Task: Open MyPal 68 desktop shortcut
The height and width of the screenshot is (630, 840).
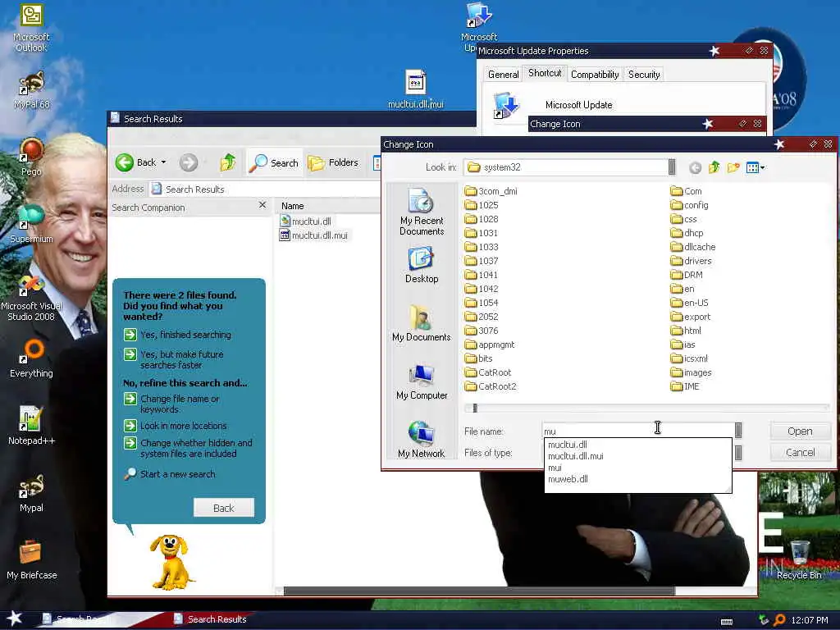Action: (x=31, y=90)
